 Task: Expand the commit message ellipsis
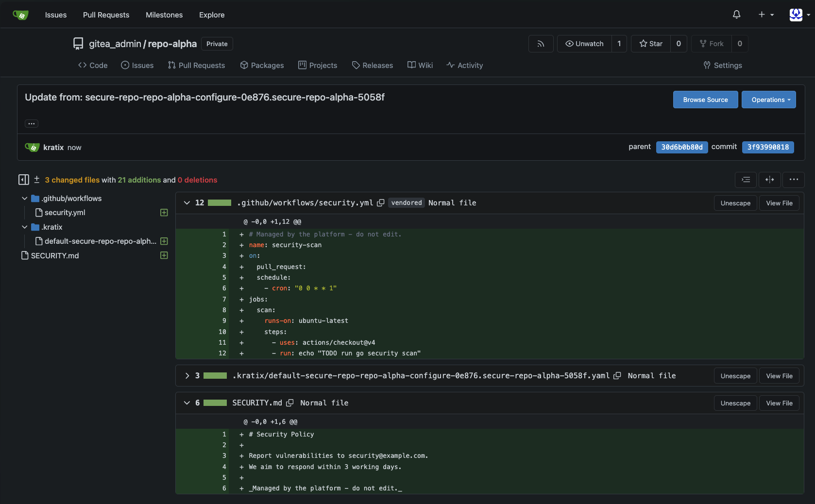(x=32, y=123)
